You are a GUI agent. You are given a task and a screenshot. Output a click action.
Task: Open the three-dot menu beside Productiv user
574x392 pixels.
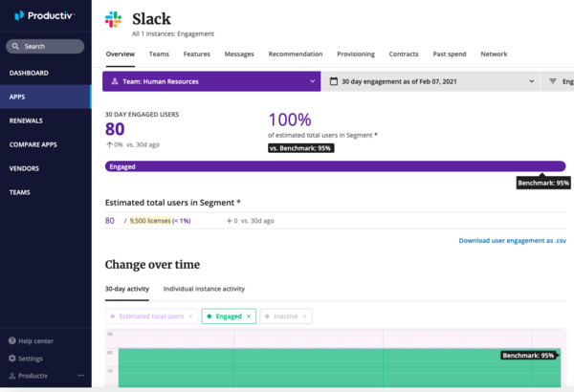(x=81, y=376)
